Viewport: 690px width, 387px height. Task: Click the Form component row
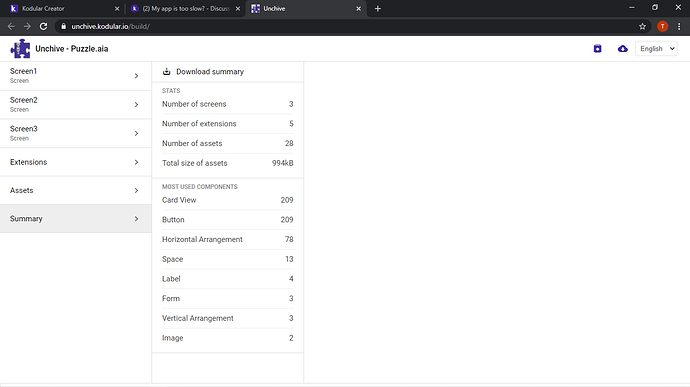228,299
